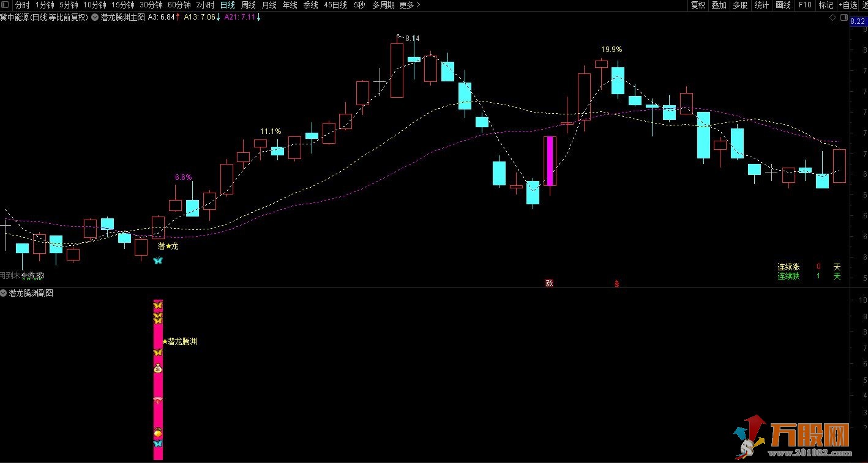Viewport: 868px width, 463px height.
Task: Select the 1分钟 period
Action: coord(45,5)
